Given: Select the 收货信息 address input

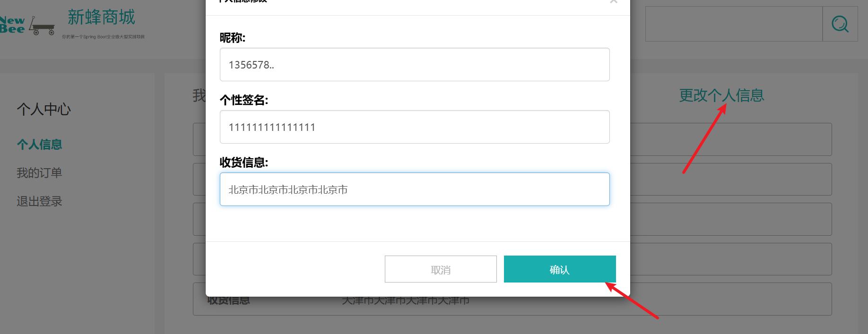Looking at the screenshot, I should 415,189.
